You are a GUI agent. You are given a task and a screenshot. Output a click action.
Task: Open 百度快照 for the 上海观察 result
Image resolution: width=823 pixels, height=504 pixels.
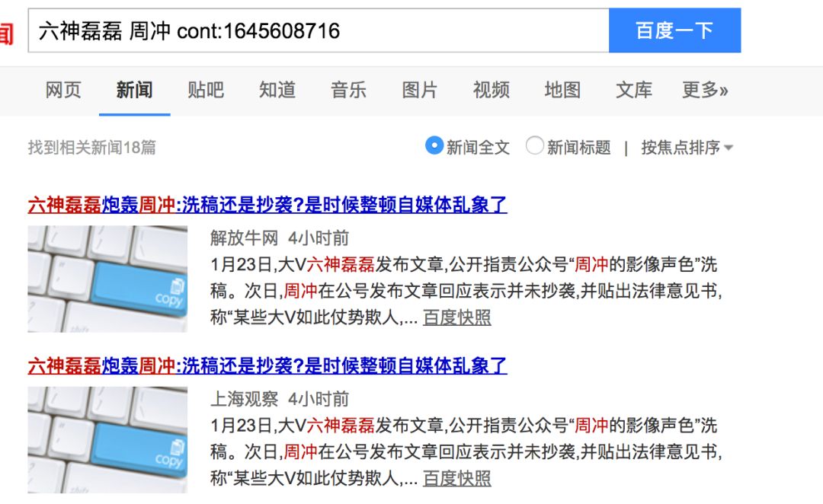456,478
